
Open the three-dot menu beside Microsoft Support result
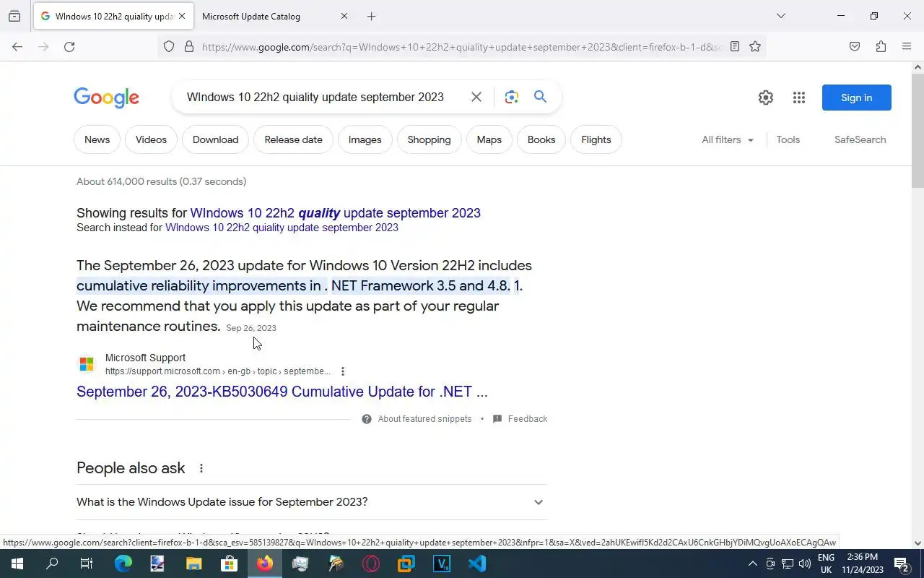point(343,371)
